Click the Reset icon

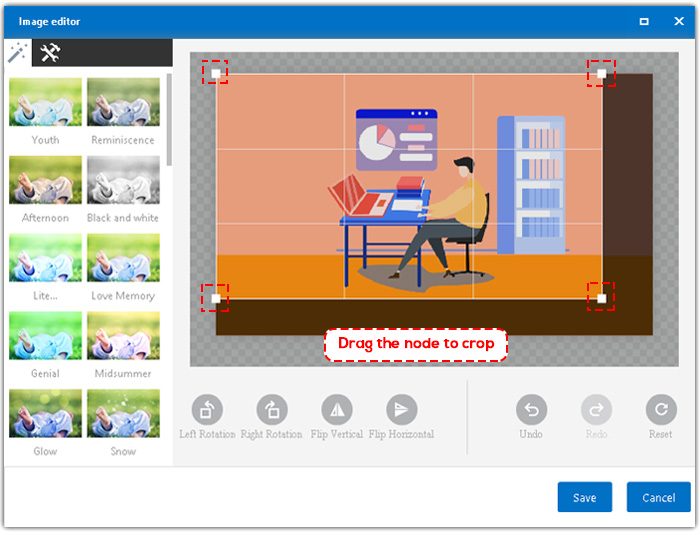click(x=661, y=410)
